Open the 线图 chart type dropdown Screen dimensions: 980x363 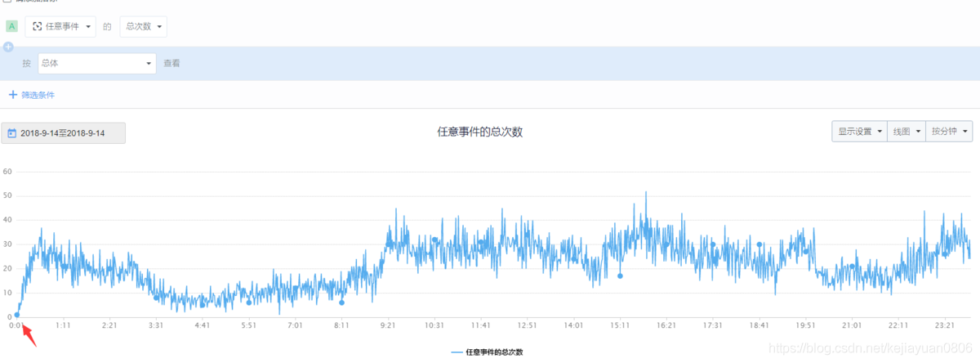(906, 131)
